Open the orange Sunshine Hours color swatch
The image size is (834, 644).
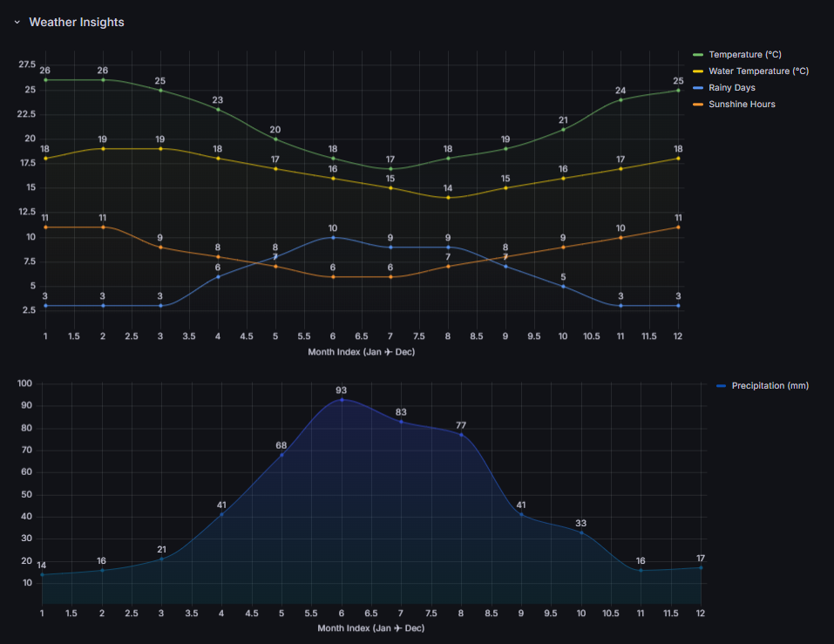pos(697,105)
